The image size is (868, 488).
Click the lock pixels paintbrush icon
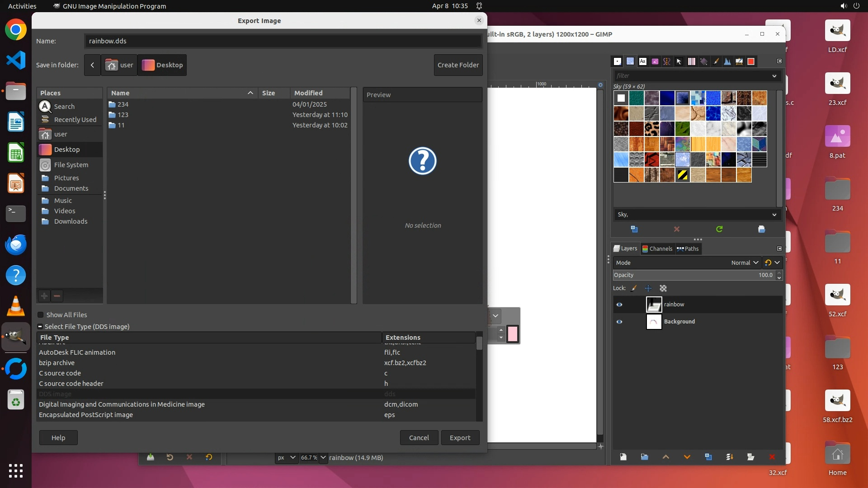pyautogui.click(x=634, y=288)
